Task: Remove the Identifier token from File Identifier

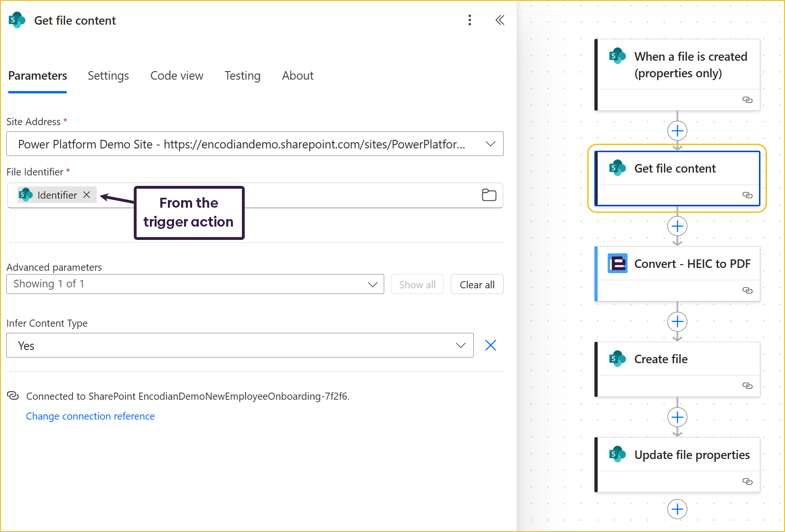Action: [87, 195]
